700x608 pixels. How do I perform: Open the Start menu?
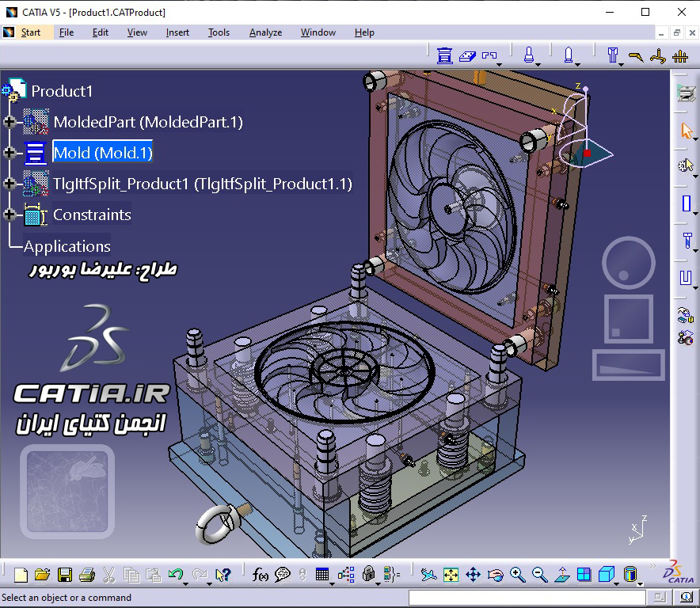(30, 32)
